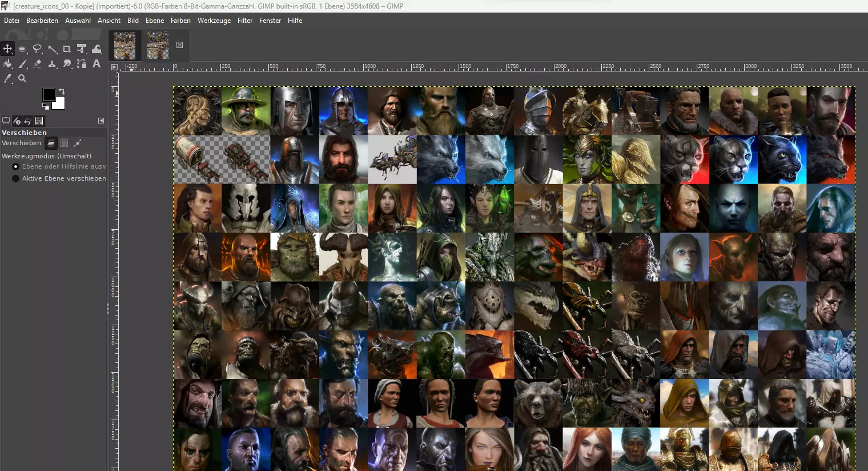Open the image menu arrow at ruler corner
The width and height of the screenshot is (868, 471).
(x=114, y=67)
